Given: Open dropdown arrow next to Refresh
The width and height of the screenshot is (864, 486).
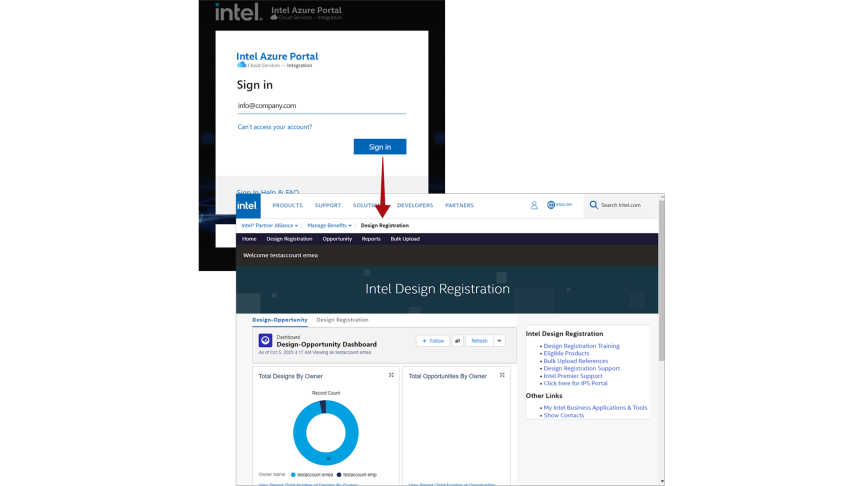Looking at the screenshot, I should pyautogui.click(x=499, y=341).
